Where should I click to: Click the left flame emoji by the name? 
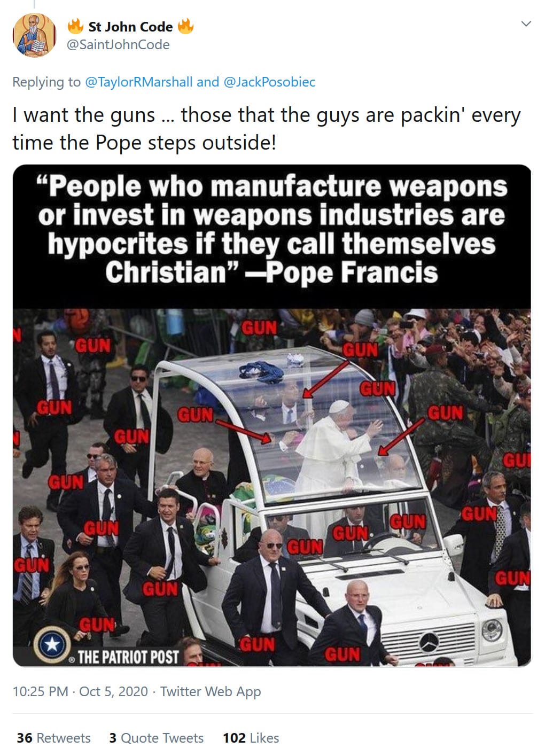pos(75,26)
